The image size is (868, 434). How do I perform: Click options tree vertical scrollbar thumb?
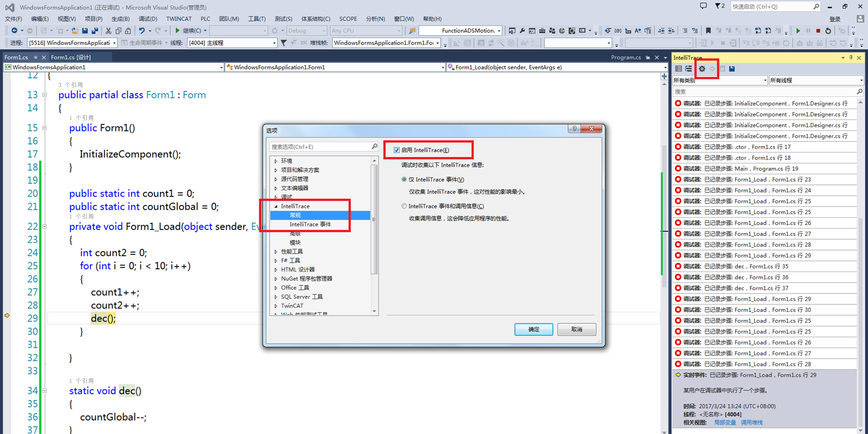coord(374,219)
